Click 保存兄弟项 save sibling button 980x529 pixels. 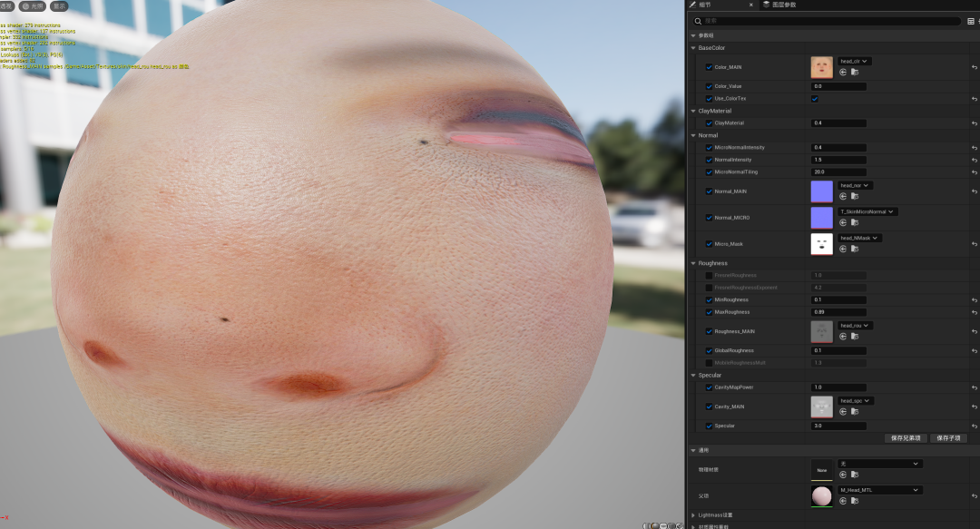906,438
